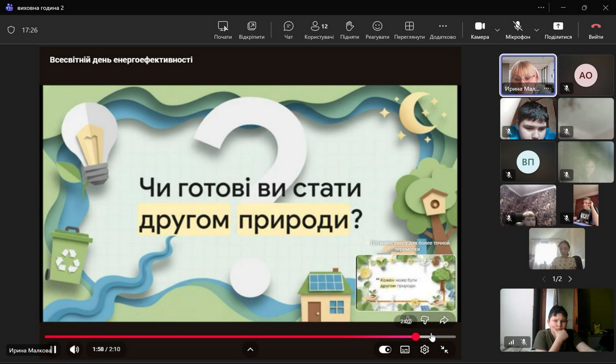Open the Реагувати reactions menu
This screenshot has height=364, width=616.
[377, 30]
